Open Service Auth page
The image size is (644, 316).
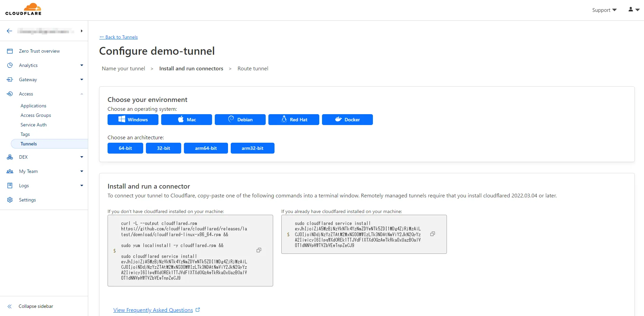pos(34,125)
